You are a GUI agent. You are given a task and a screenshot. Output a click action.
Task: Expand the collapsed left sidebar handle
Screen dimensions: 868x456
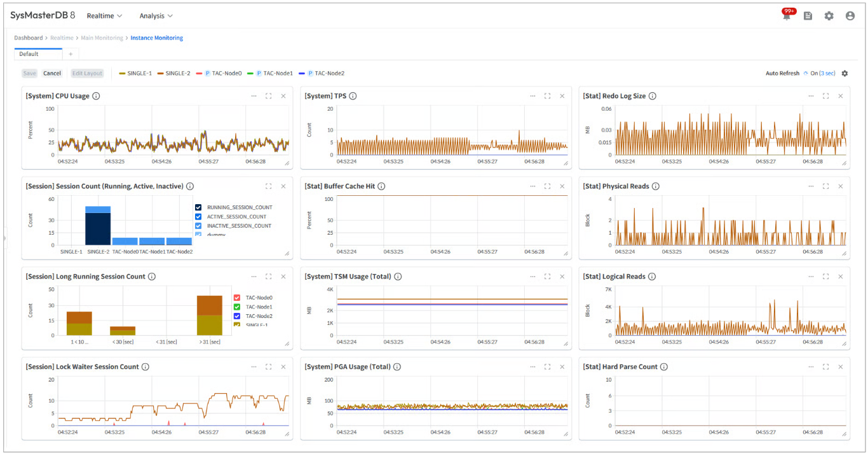pyautogui.click(x=4, y=238)
